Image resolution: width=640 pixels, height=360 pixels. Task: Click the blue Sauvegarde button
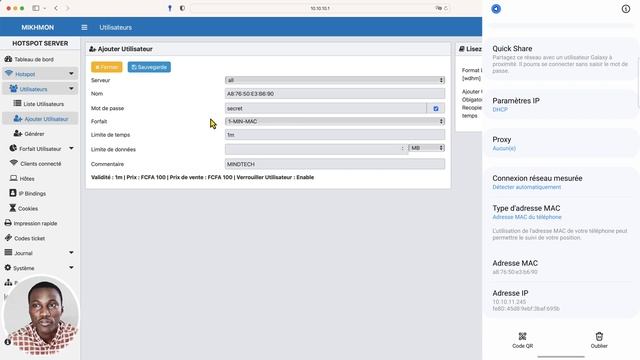149,67
